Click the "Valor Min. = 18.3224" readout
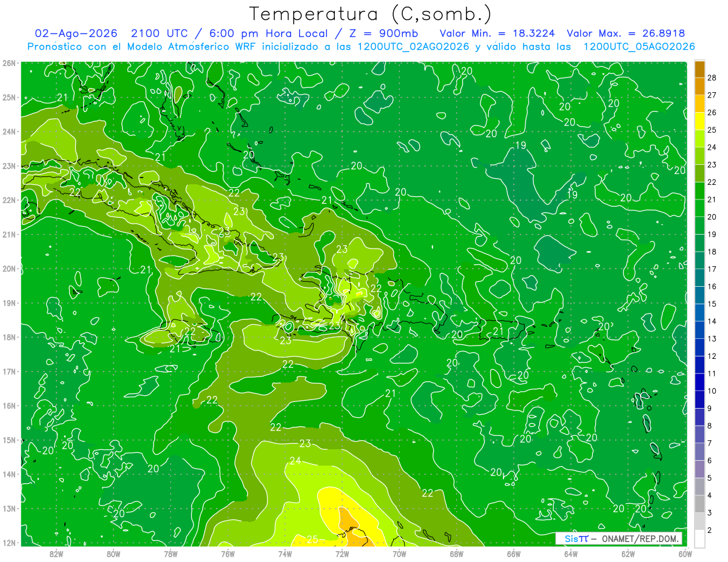Viewport: 728px width, 562px height. (497, 33)
